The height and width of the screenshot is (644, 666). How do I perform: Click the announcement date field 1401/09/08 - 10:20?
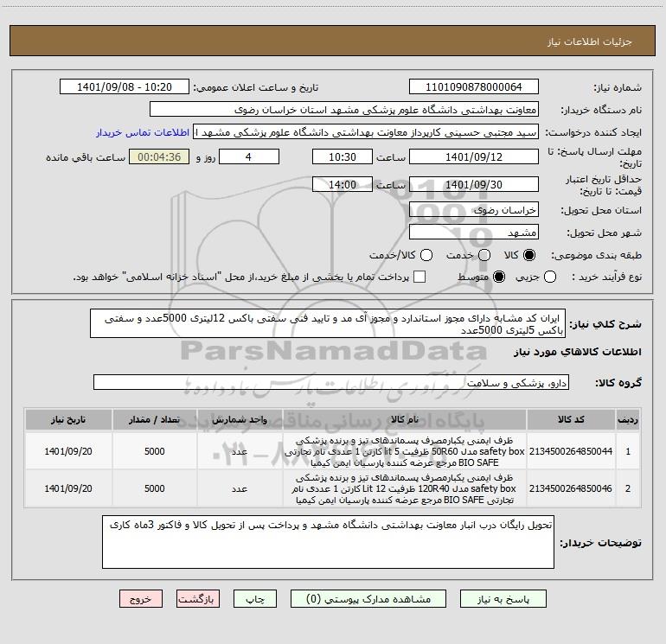click(125, 87)
